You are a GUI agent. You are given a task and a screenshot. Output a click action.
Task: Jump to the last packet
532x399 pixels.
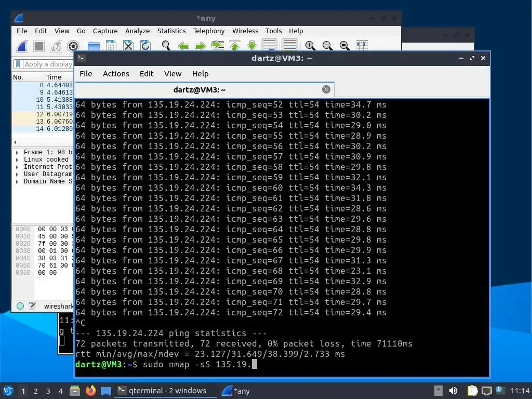252,46
